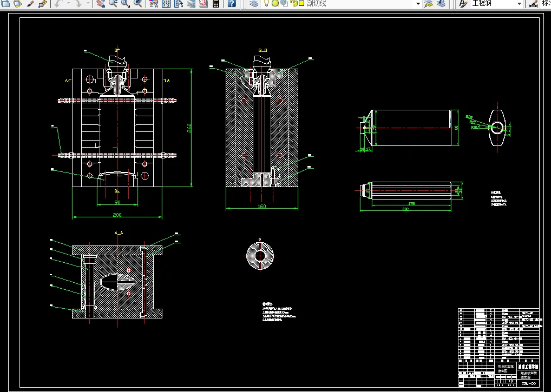Select the Zoom Realtime magnifier
This screenshot has width=551, height=392.
pyautogui.click(x=113, y=3)
